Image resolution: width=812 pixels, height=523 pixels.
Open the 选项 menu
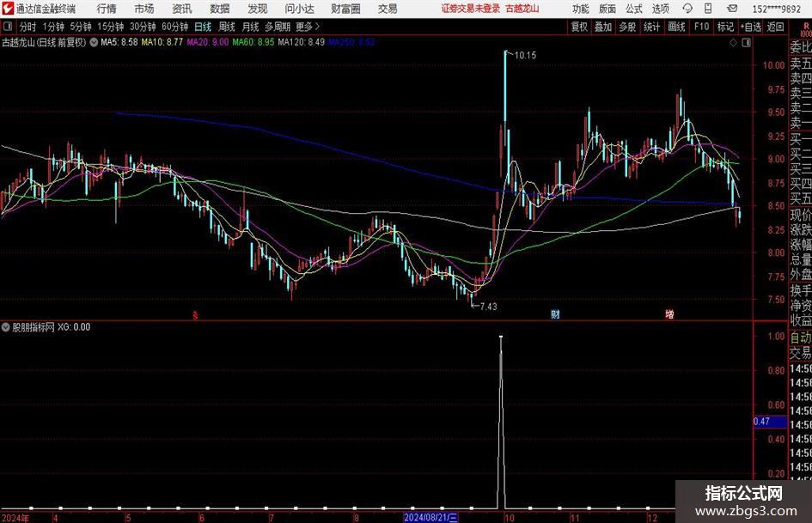click(661, 9)
